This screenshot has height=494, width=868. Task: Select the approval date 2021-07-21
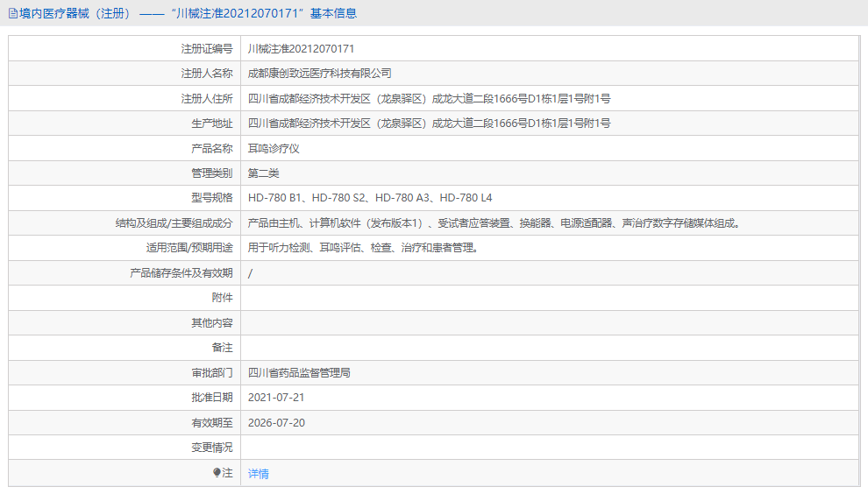pos(276,398)
